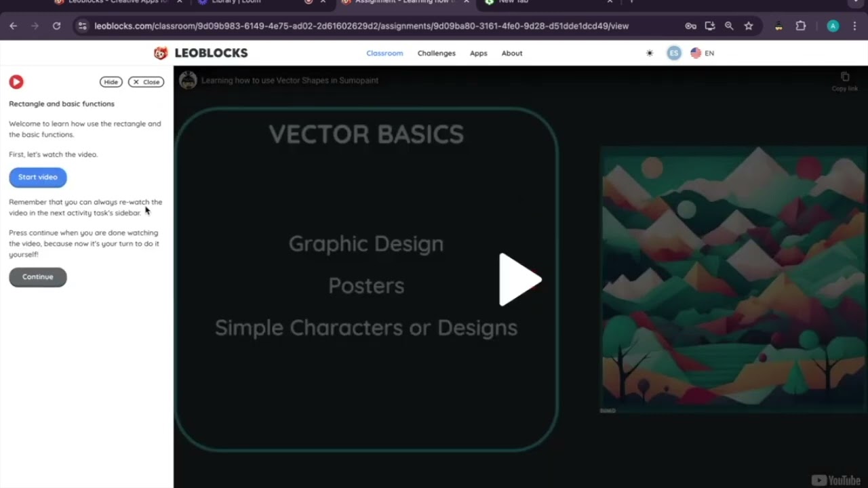This screenshot has width=868, height=488.
Task: Click the Start video button
Action: [38, 177]
